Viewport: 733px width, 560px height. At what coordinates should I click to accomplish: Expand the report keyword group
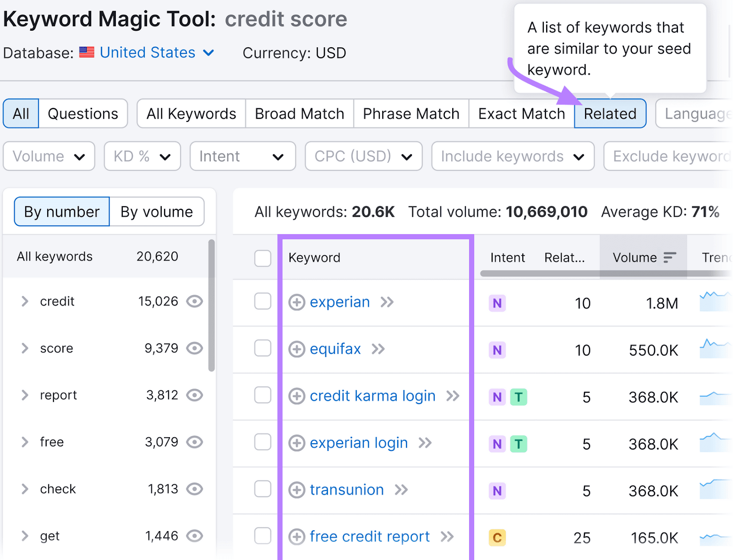(25, 395)
